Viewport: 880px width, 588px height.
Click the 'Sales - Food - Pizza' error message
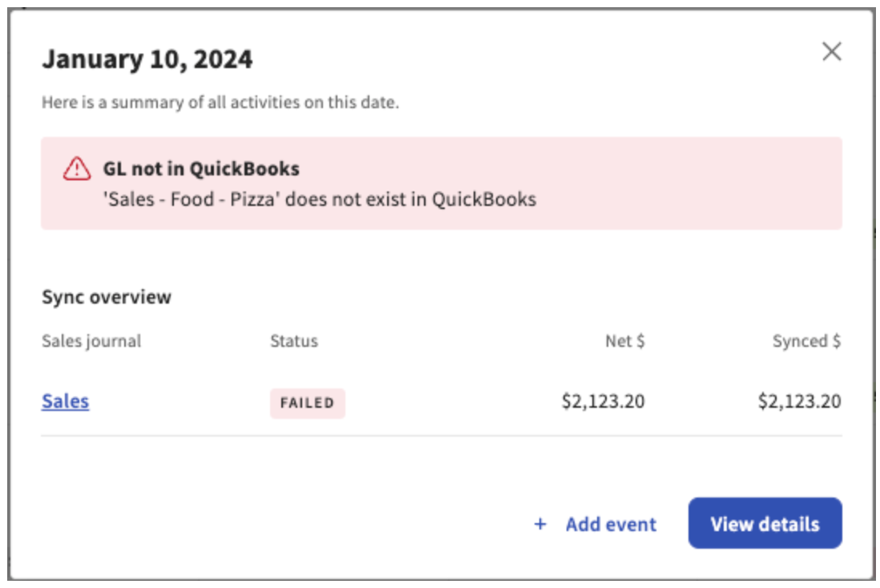pyautogui.click(x=319, y=199)
